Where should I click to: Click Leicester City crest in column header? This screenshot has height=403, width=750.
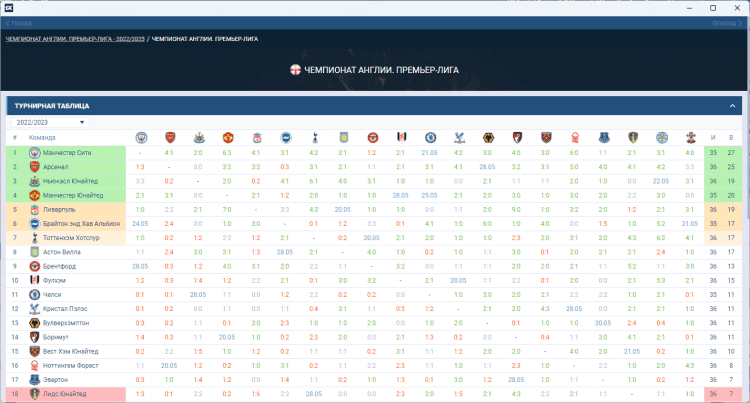662,138
